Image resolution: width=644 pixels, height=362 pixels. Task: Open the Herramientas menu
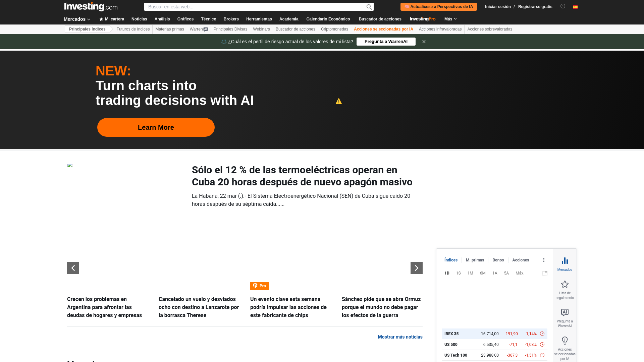pos(259,19)
